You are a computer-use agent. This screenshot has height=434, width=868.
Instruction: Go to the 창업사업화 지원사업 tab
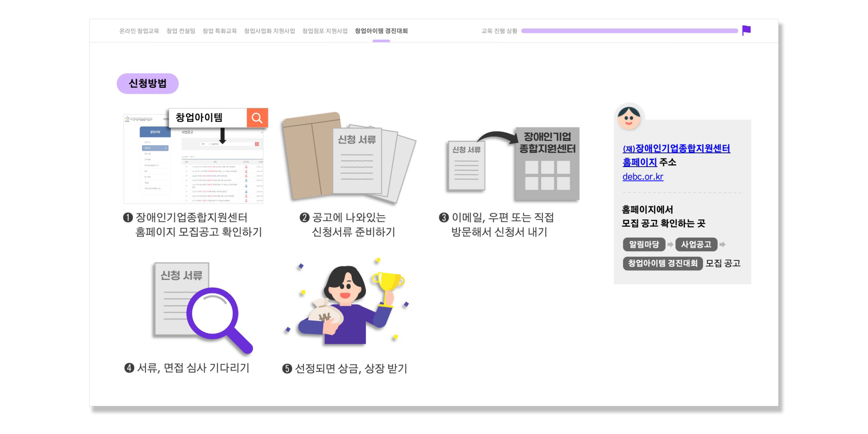pyautogui.click(x=269, y=31)
